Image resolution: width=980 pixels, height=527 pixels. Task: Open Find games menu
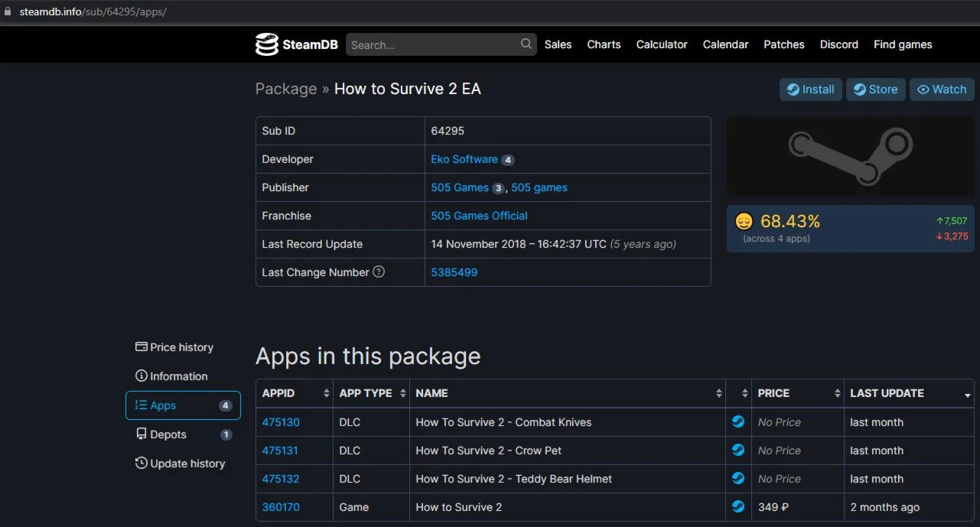903,44
